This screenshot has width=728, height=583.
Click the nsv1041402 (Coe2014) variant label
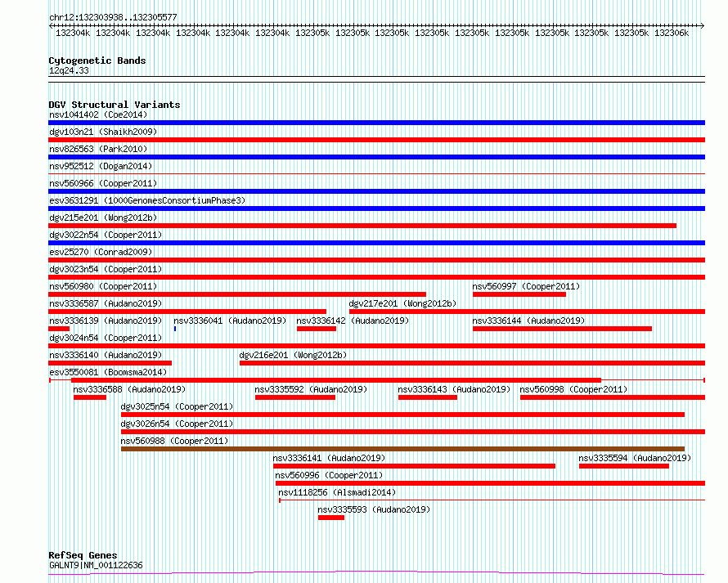click(98, 114)
